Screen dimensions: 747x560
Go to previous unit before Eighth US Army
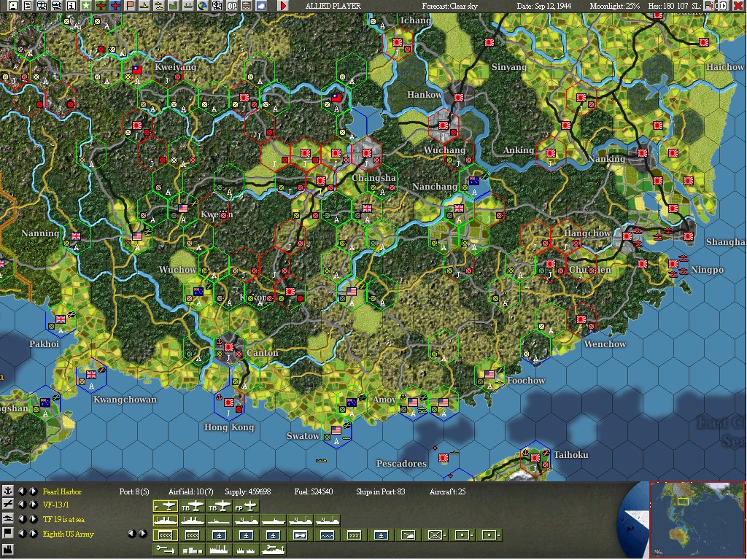click(x=23, y=534)
